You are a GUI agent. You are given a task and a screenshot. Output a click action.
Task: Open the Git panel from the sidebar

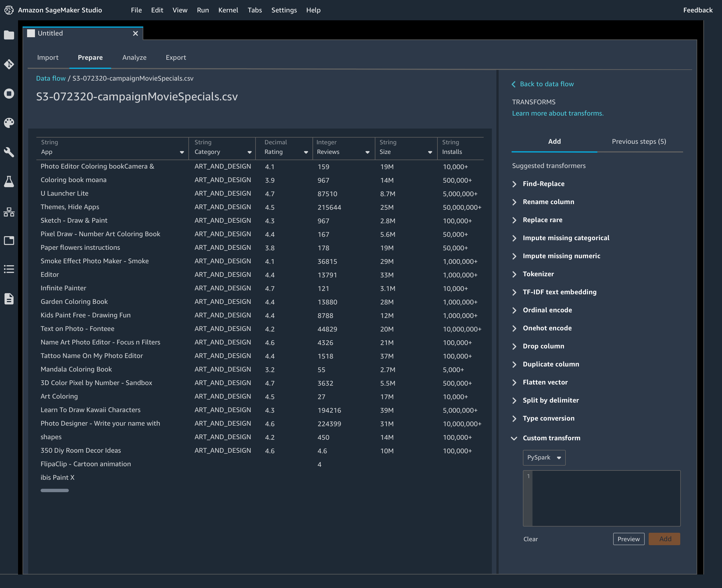[x=9, y=64]
